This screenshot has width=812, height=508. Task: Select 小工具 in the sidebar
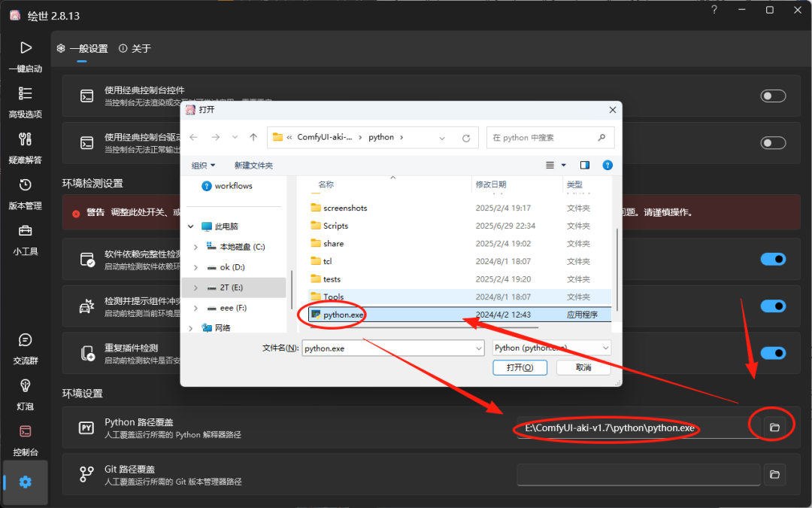coord(25,241)
